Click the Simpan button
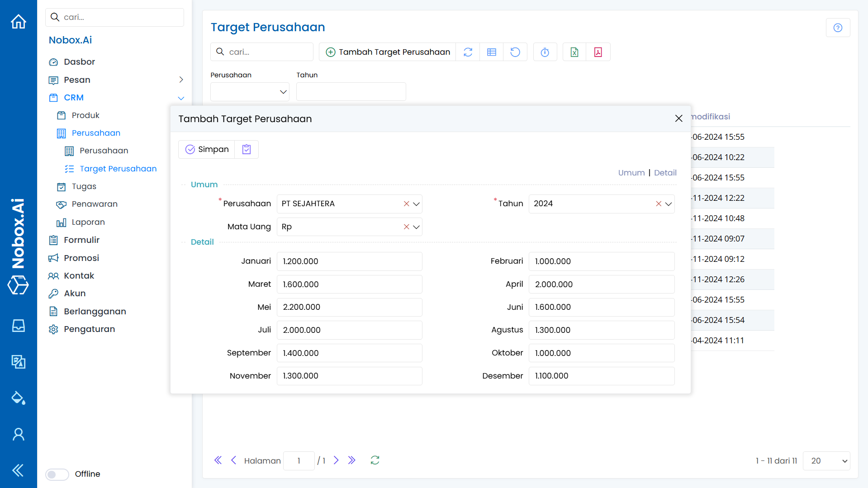The width and height of the screenshot is (868, 488). coord(207,149)
